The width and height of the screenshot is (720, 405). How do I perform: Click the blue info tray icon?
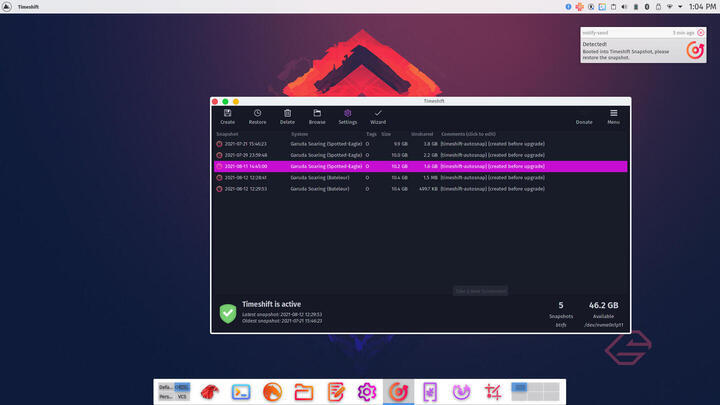[x=568, y=7]
